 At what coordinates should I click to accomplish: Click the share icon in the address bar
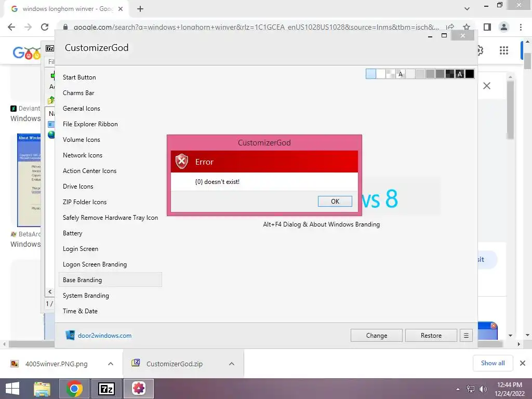click(x=450, y=27)
